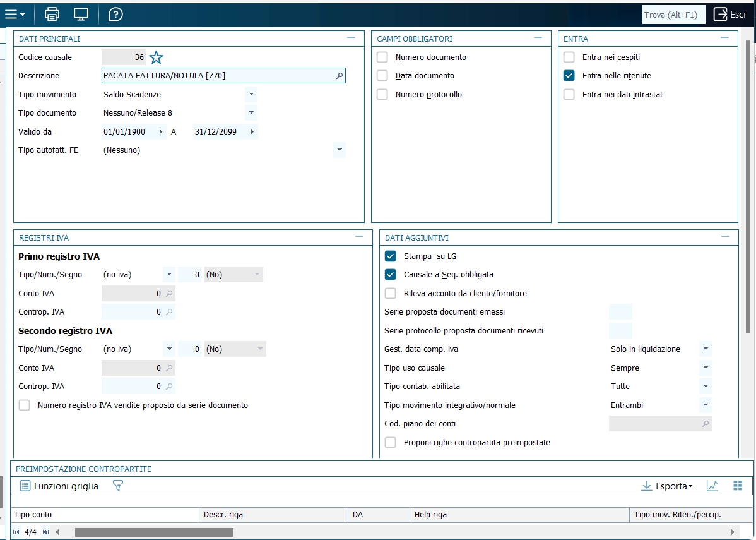This screenshot has height=540, width=756.
Task: Click the monitor display icon in toolbar
Action: (x=81, y=14)
